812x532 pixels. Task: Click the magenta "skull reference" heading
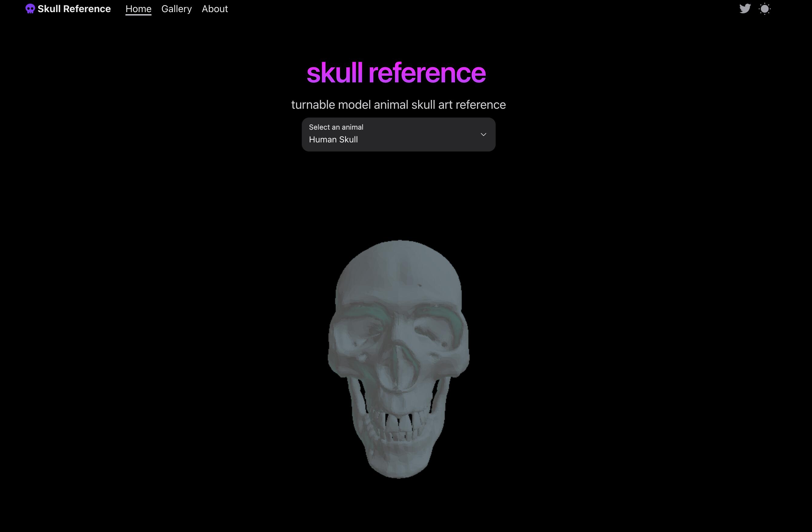click(x=396, y=73)
